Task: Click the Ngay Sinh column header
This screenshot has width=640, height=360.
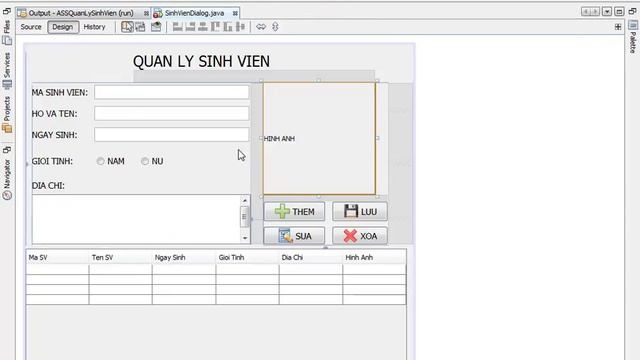Action: (x=184, y=258)
